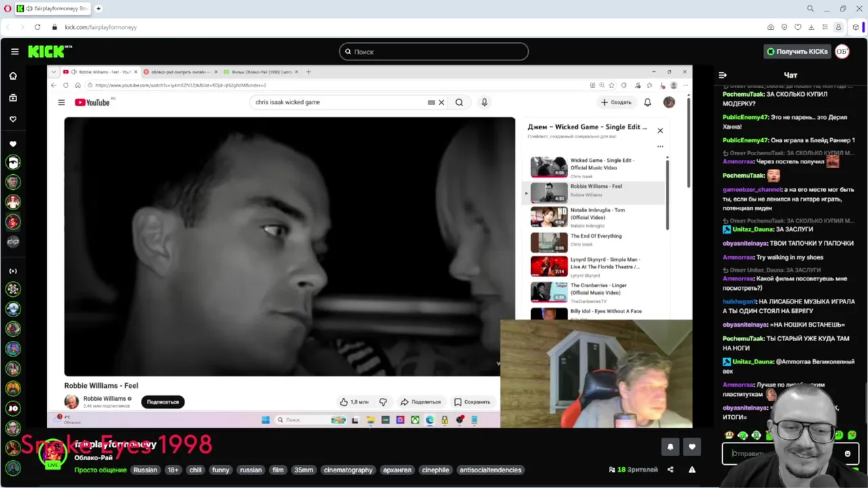Open the Kick hamburger menu
The width and height of the screenshot is (868, 488).
coord(14,52)
